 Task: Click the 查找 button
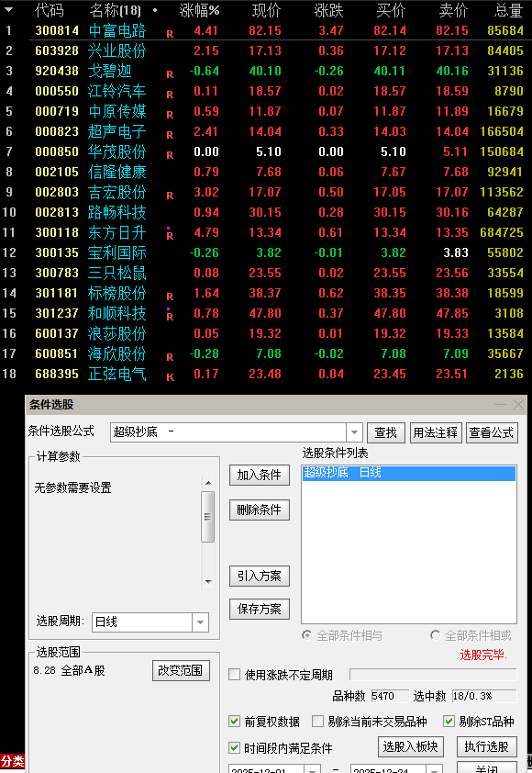[x=385, y=432]
